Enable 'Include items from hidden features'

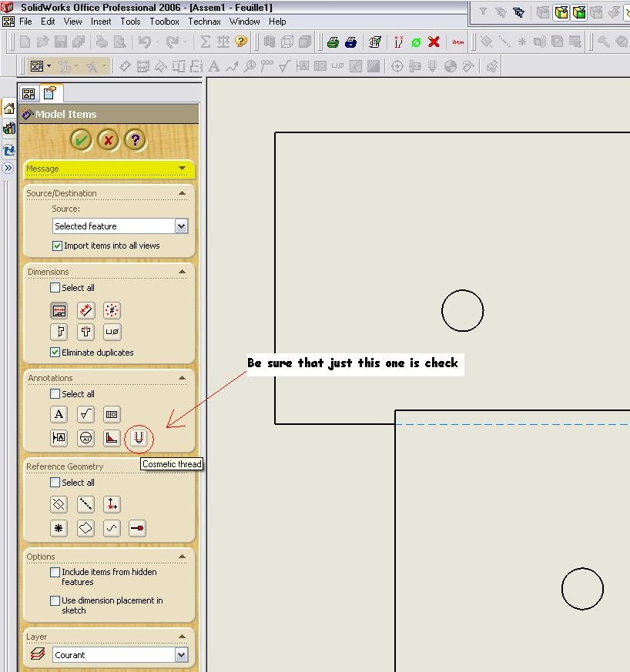point(55,572)
